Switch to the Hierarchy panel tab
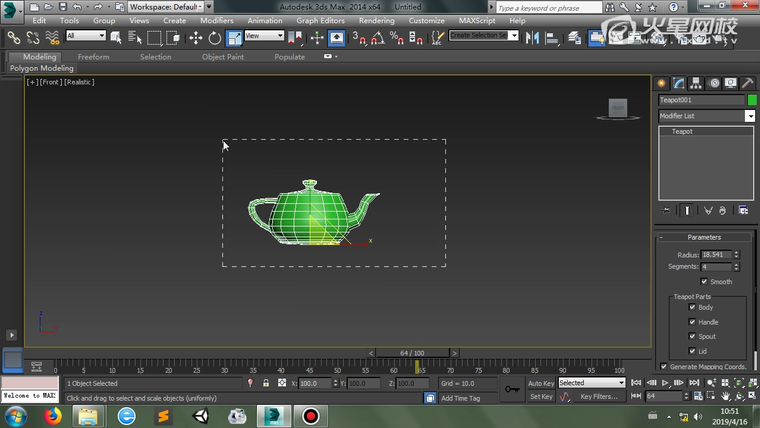The image size is (760, 428). click(696, 83)
